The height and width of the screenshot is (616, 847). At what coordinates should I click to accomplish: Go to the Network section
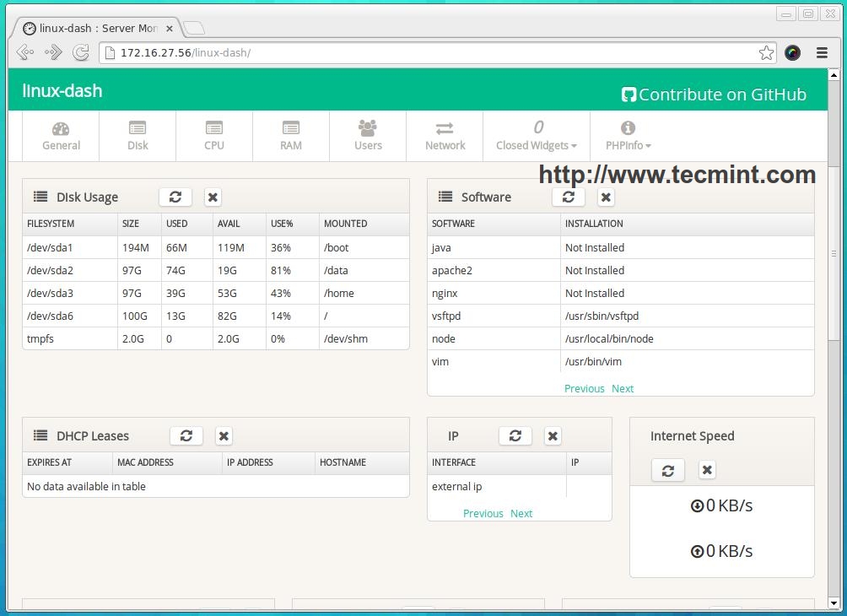coord(445,136)
